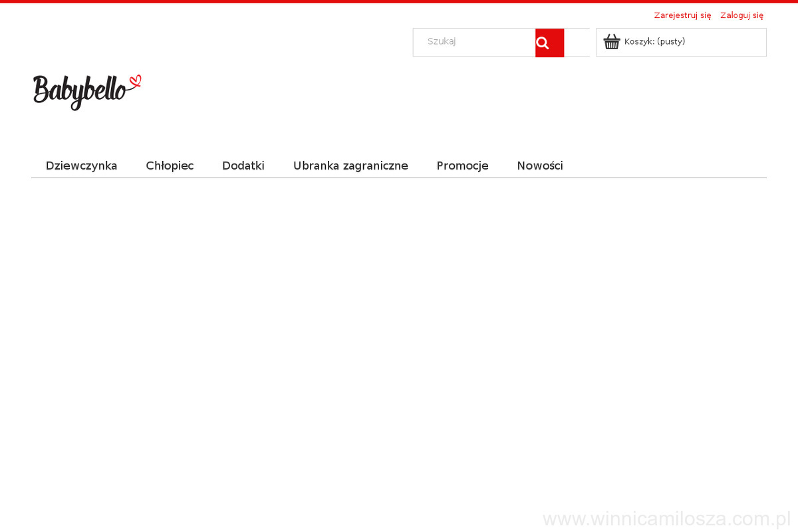Click the www.winnicamilosza.com.pl watermark text
Viewport: 798px width, 532px height.
click(x=666, y=519)
